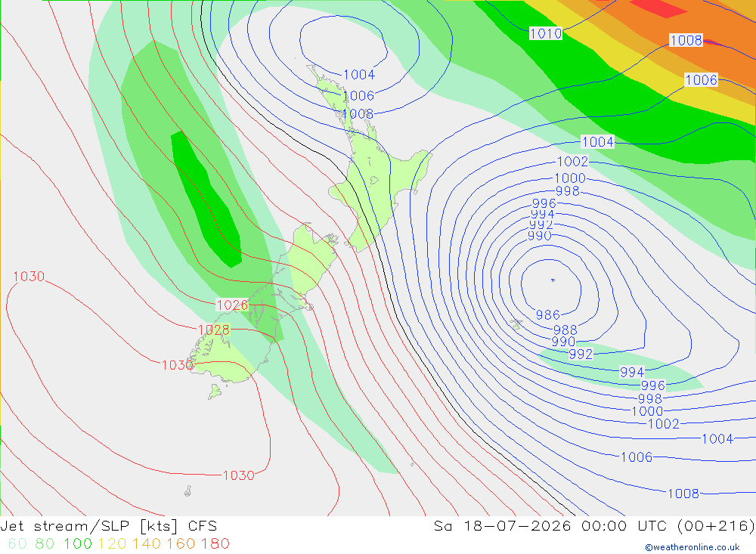Select the '180' knots legend value
The height and width of the screenshot is (554, 756).
coord(215,544)
